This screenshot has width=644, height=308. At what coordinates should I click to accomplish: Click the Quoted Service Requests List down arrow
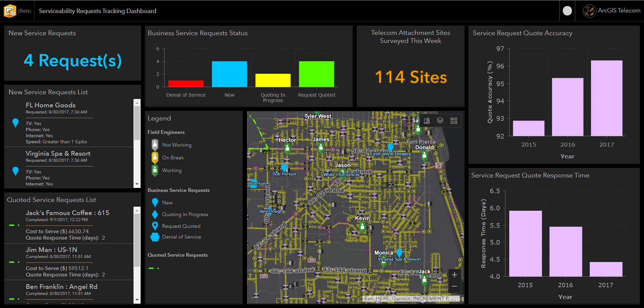click(x=137, y=300)
